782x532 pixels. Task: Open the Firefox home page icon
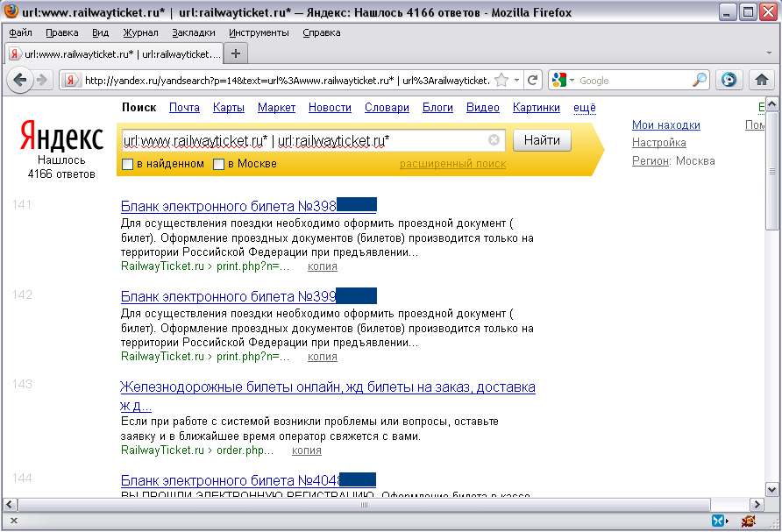[762, 80]
